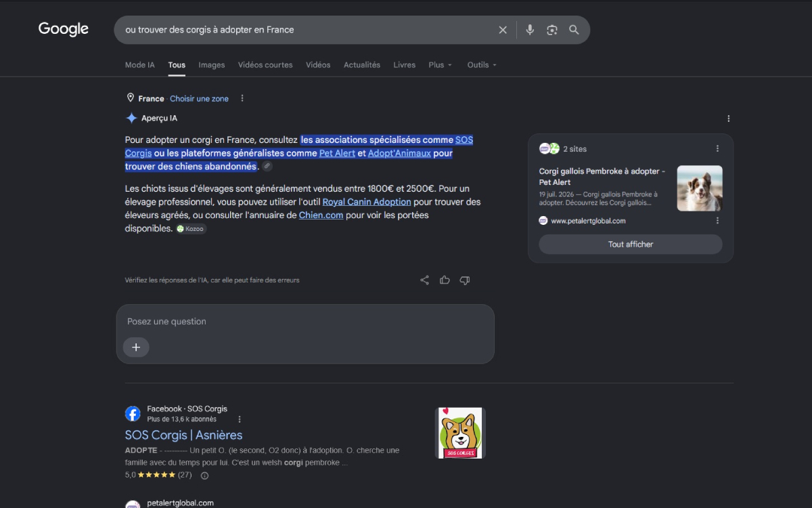
Task: Clear the search query with the X icon
Action: 503,30
